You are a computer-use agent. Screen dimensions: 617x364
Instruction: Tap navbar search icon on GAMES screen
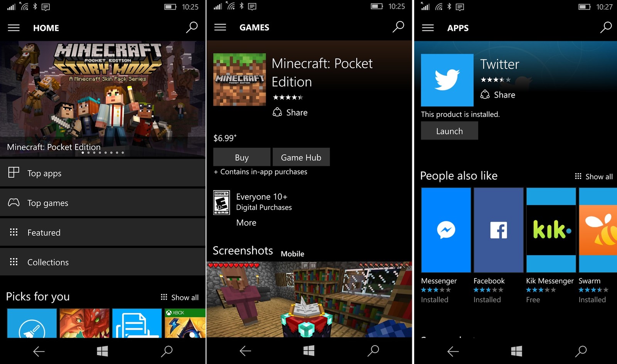tap(373, 351)
